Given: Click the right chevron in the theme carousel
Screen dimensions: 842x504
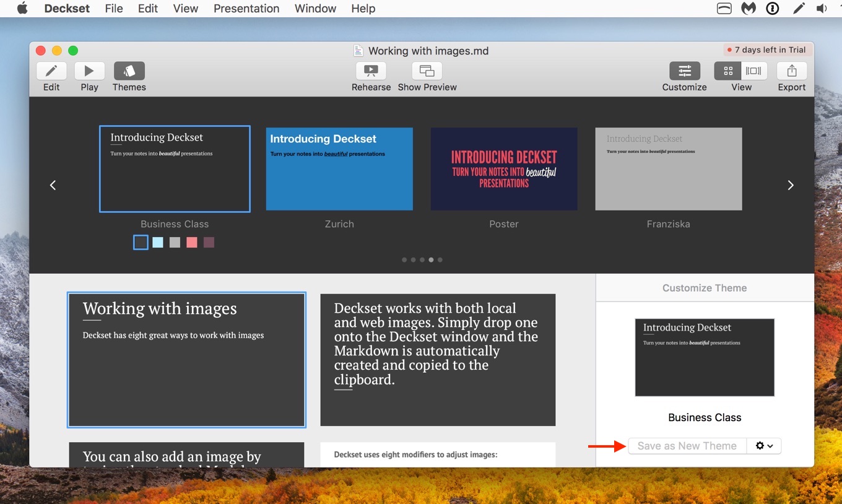Looking at the screenshot, I should coord(791,185).
